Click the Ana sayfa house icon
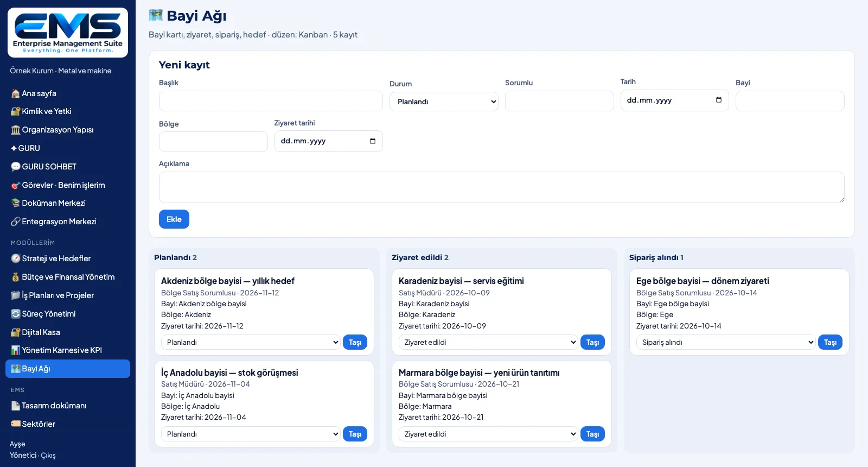Screen dimensions: 868x467 pyautogui.click(x=16, y=93)
